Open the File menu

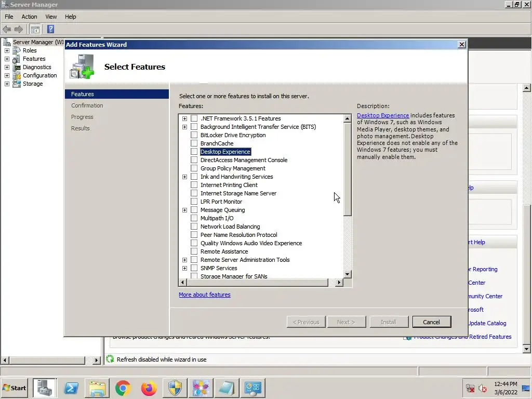pyautogui.click(x=9, y=17)
